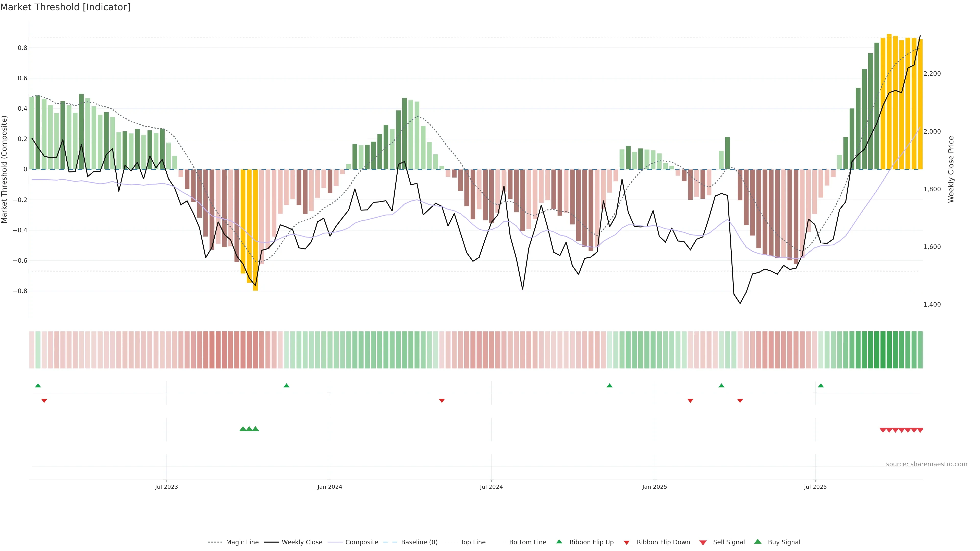Image resolution: width=980 pixels, height=551 pixels.
Task: Click the Ribbon Flip Up legend icon
Action: coord(559,542)
